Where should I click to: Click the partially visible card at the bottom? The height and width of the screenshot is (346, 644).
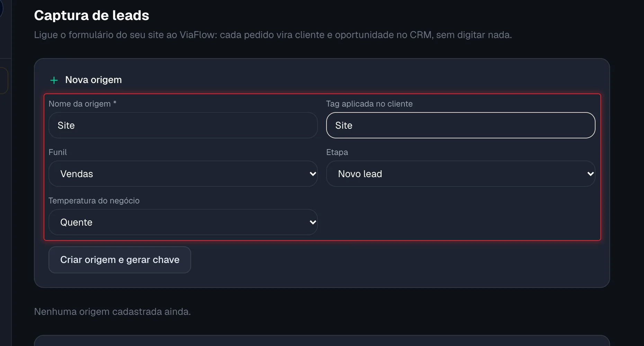[x=322, y=340]
